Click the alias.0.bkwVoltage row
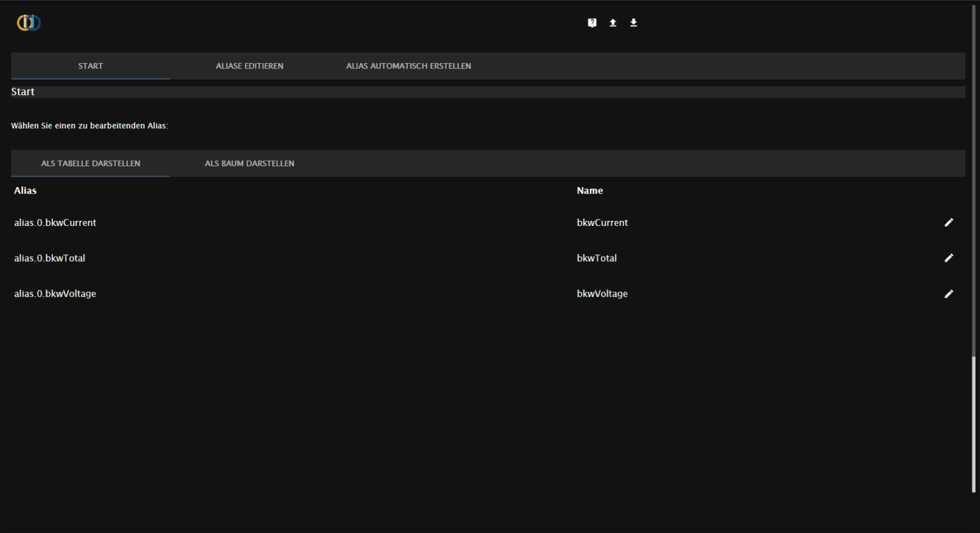 pos(55,294)
